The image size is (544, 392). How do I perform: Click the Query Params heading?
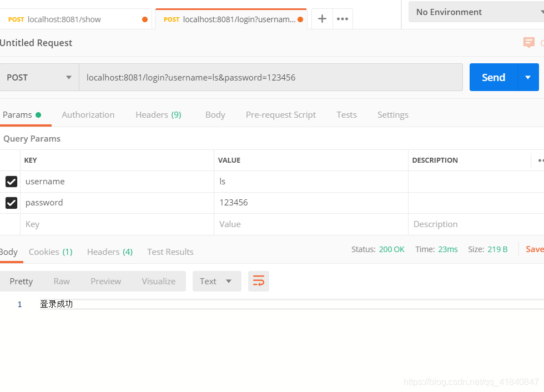[32, 139]
